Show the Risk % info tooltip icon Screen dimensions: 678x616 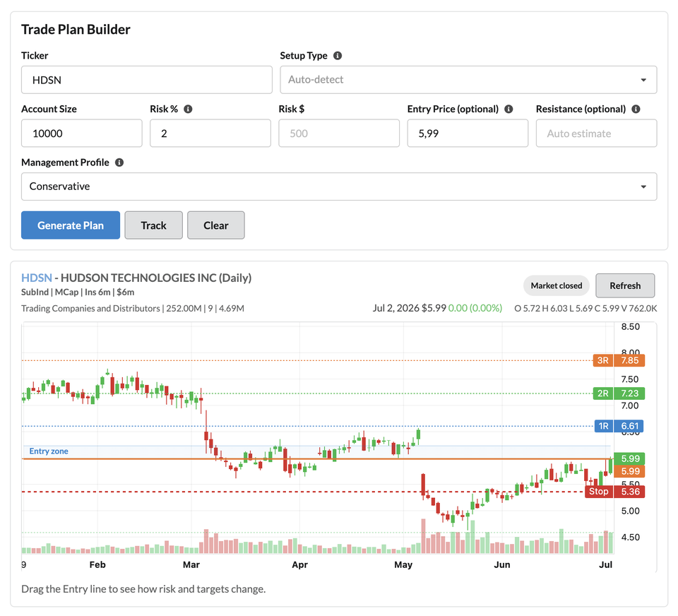(188, 109)
